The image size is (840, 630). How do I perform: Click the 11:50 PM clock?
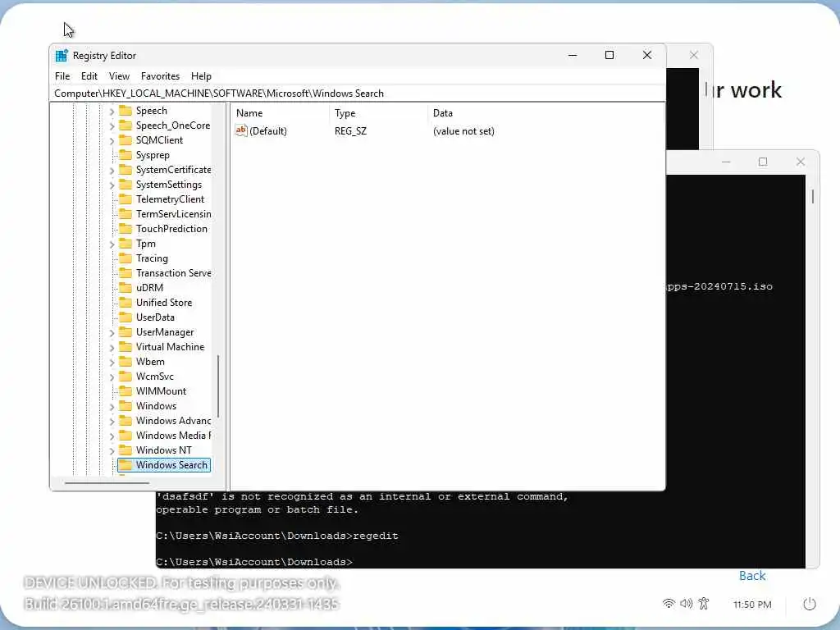point(752,605)
